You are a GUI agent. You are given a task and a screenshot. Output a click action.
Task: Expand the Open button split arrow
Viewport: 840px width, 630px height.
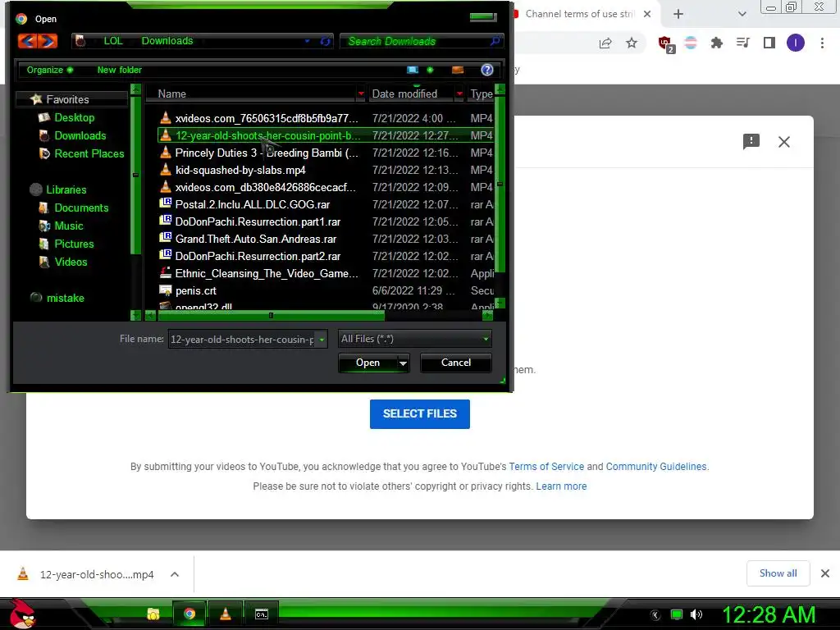click(403, 363)
